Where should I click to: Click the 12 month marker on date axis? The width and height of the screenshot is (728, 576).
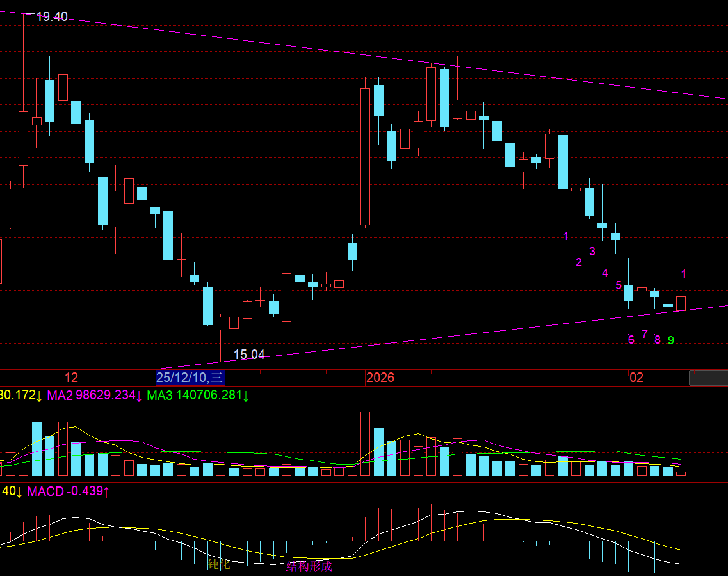[x=71, y=378]
